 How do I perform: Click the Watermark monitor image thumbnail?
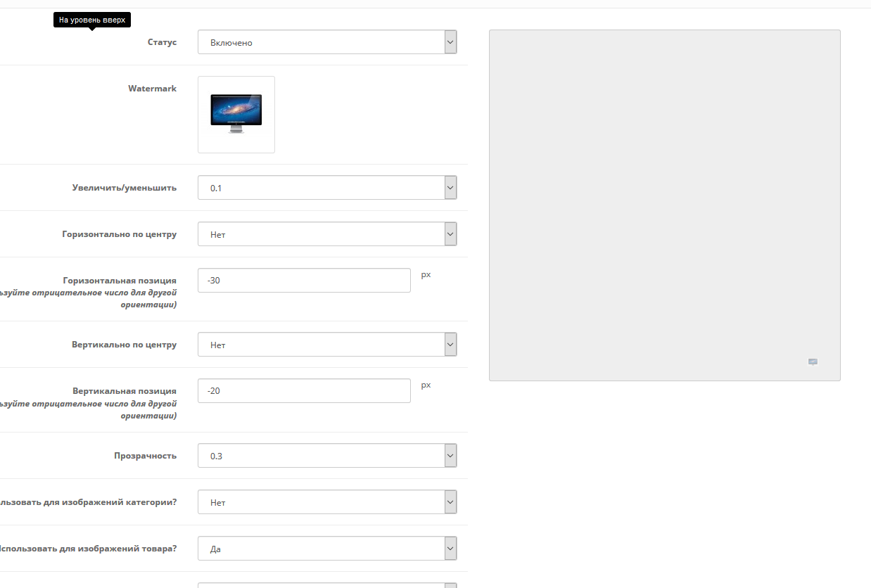[x=236, y=114]
